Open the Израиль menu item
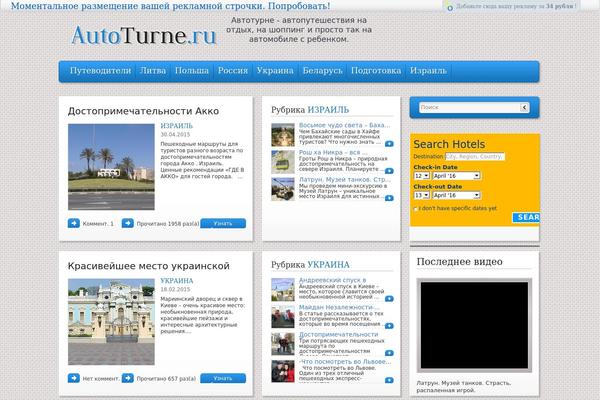The width and height of the screenshot is (600, 400). [x=428, y=71]
